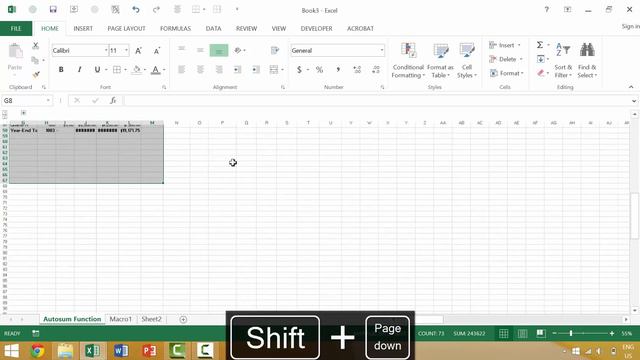
Task: Open the Calibri font name dropdown
Action: coord(106,50)
